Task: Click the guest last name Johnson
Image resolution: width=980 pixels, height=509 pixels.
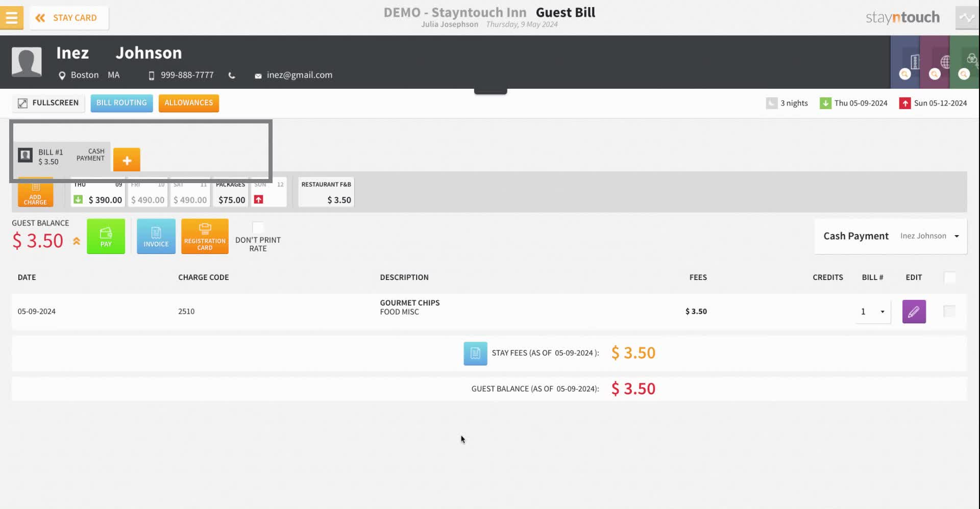Action: 149,53
